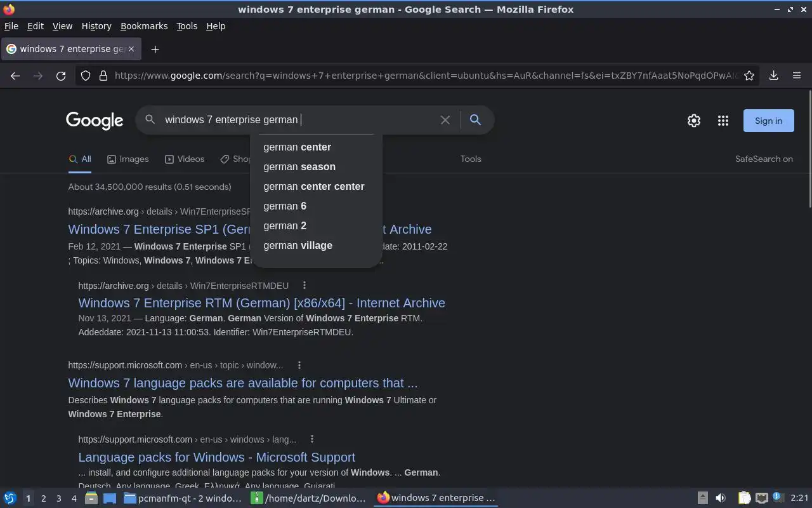Click the clipboard icon in the system tray
This screenshot has height=508, width=812.
745,498
